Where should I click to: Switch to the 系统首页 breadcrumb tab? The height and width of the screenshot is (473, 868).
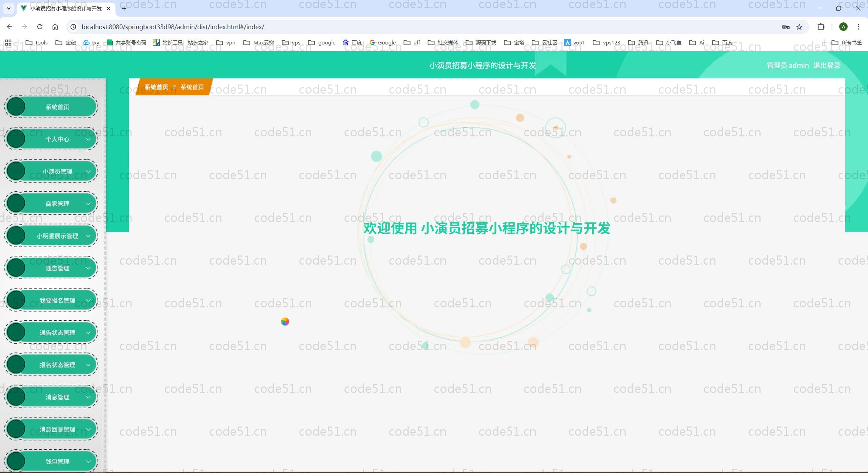pos(156,87)
